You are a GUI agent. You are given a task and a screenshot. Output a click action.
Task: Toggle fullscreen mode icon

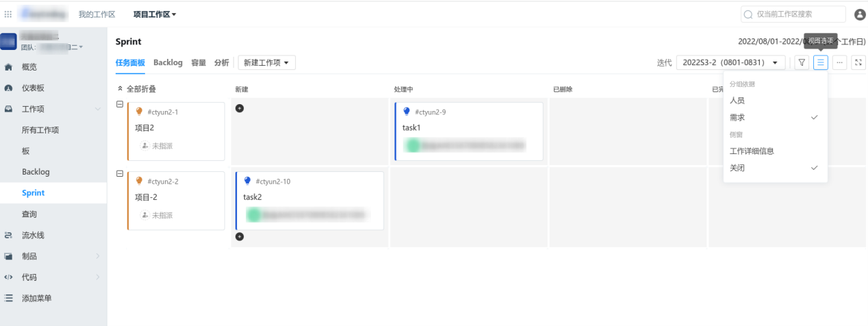tap(858, 62)
